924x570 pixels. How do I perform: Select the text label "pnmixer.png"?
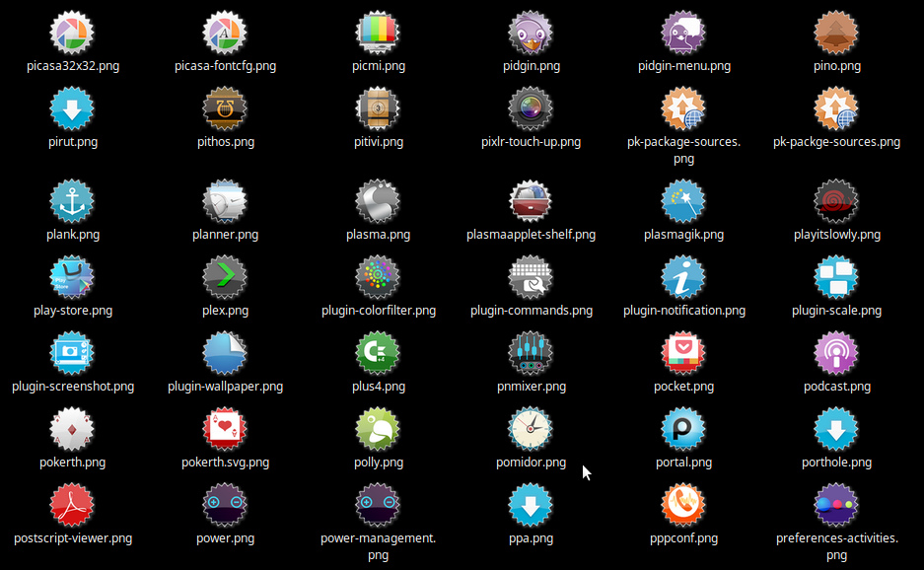point(531,387)
